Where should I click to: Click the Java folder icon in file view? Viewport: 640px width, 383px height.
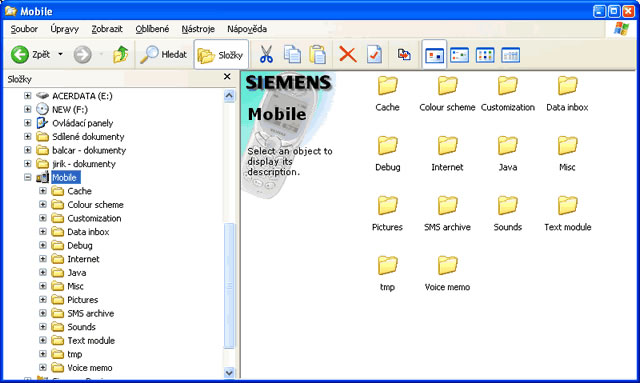click(x=507, y=146)
